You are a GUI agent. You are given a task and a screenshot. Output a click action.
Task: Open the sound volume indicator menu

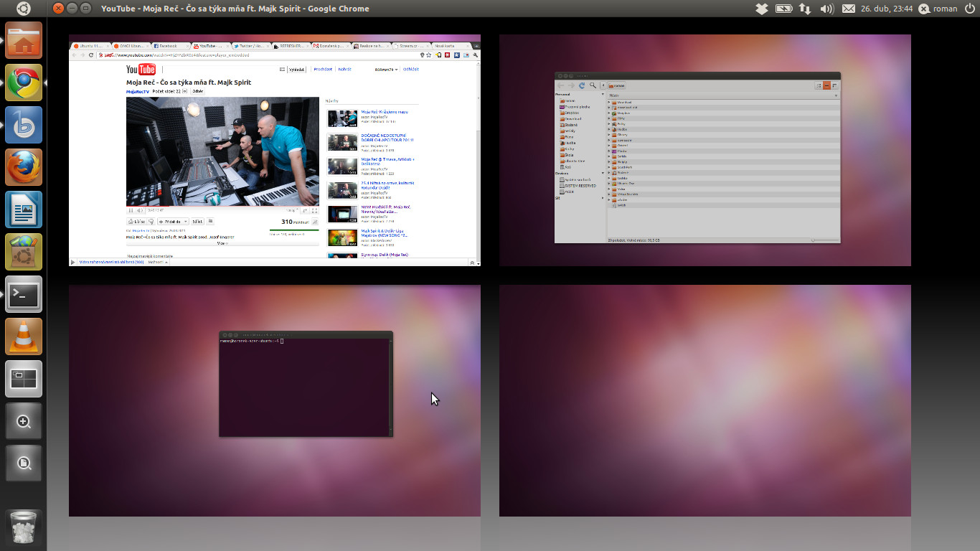[x=826, y=9]
